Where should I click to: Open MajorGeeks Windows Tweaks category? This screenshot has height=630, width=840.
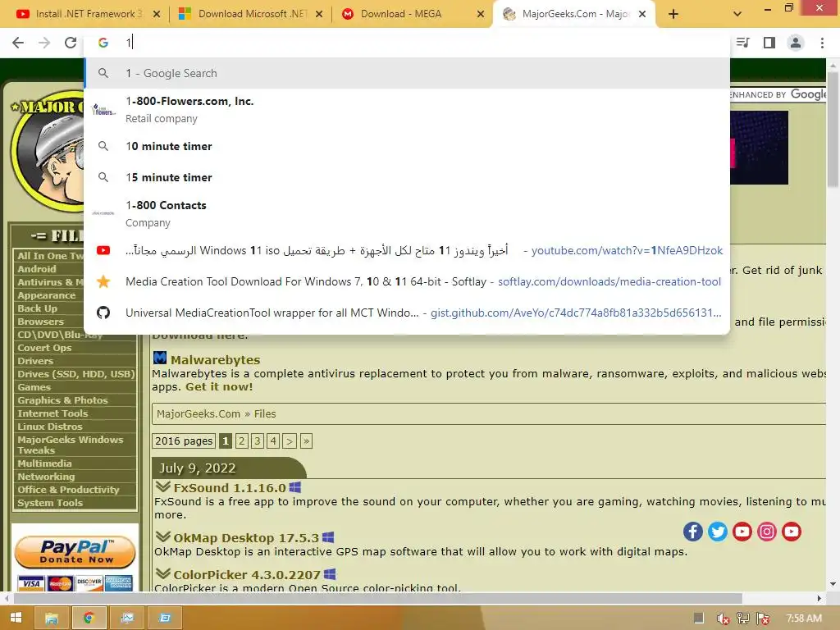coord(71,445)
